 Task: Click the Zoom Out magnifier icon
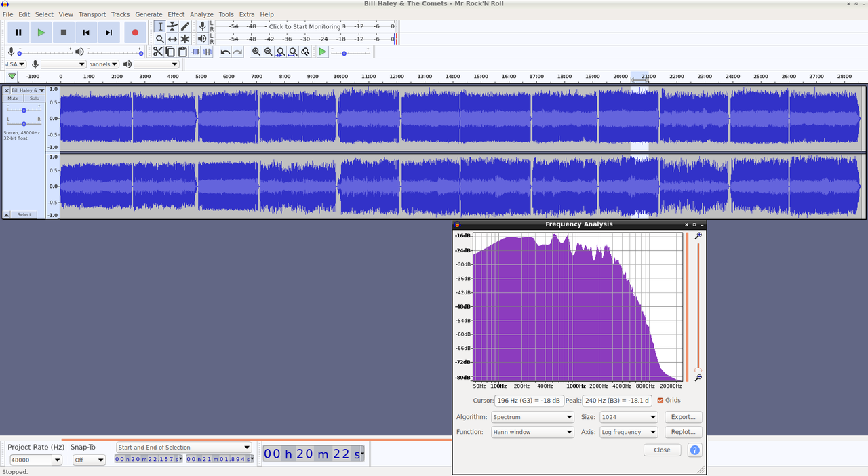coord(269,52)
